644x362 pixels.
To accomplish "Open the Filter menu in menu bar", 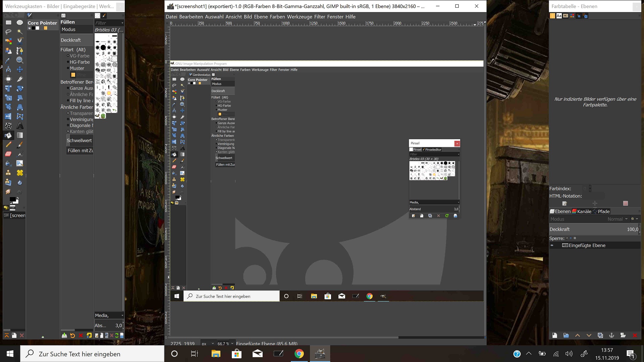I will click(x=320, y=17).
